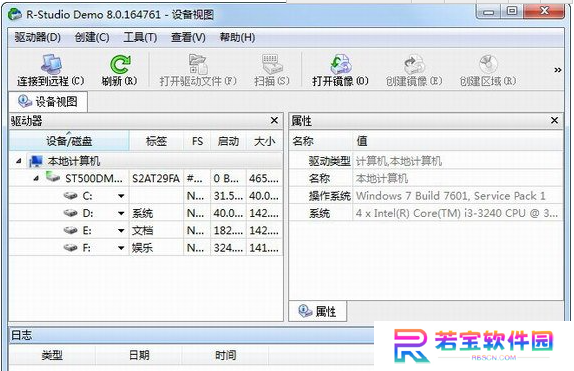Image resolution: width=574 pixels, height=371 pixels.
Task: Click the Open Image (打开镜像) toolbar icon
Action: point(341,64)
